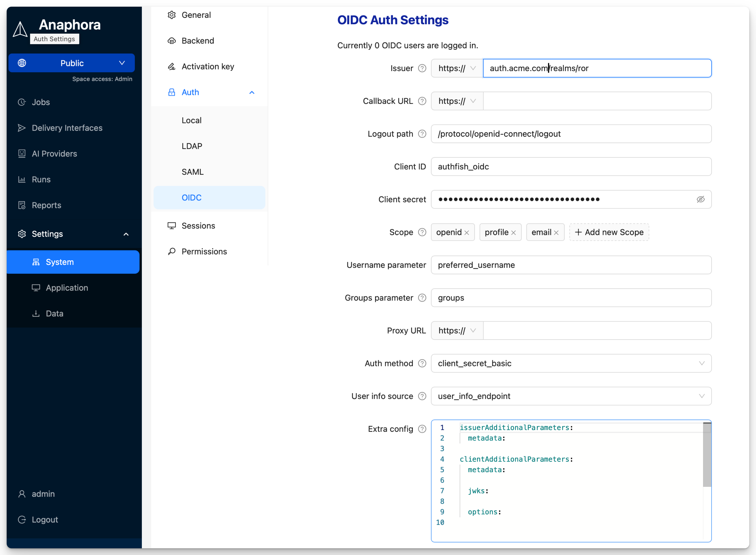The width and height of the screenshot is (756, 555).
Task: Remove the email scope tag
Action: [x=557, y=232]
